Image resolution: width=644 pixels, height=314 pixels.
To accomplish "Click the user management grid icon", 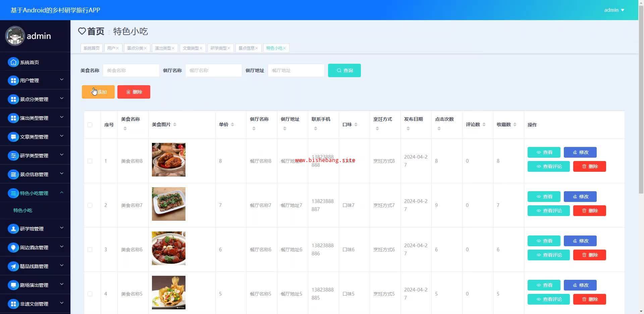I will pyautogui.click(x=13, y=81).
